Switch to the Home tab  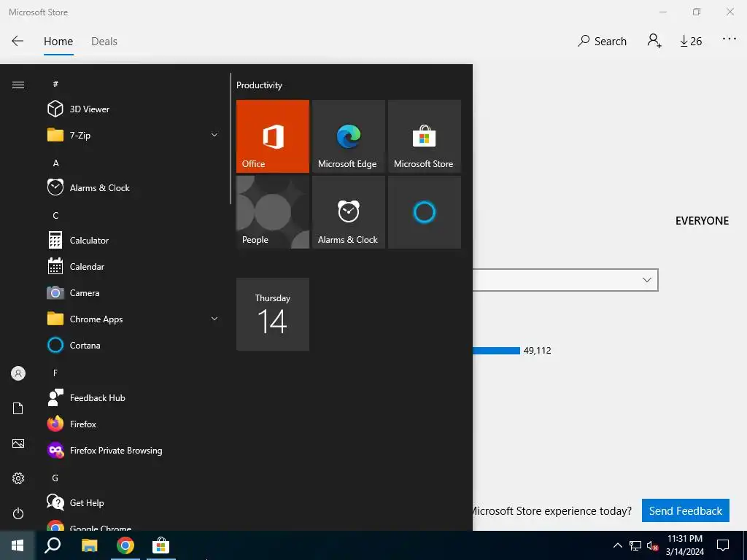58,42
